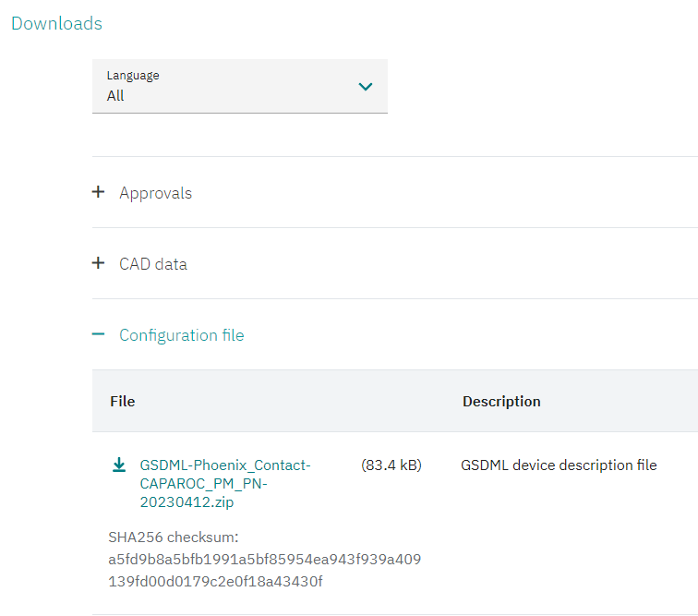698x616 pixels.
Task: Click the File column header
Action: (123, 401)
